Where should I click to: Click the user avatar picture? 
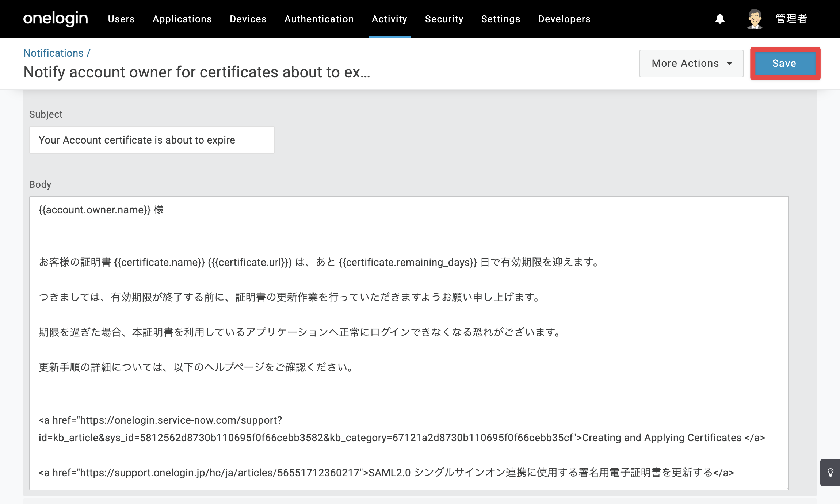coord(755,19)
